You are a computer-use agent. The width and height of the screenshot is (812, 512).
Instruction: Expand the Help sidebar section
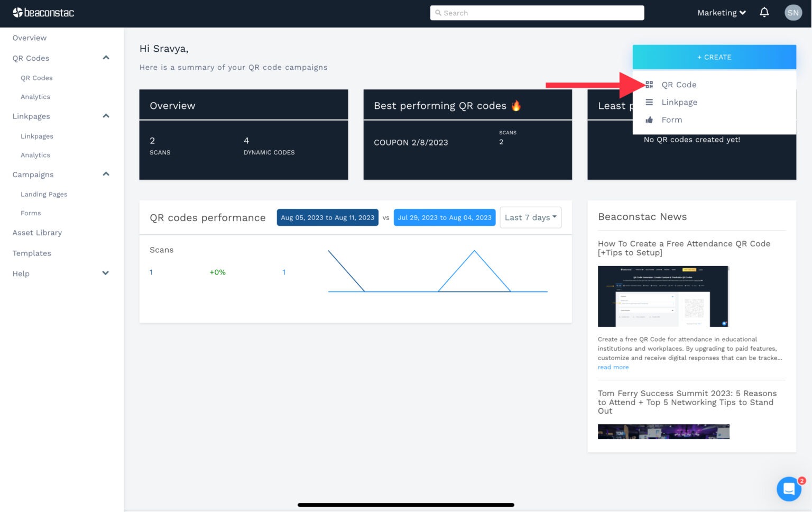pos(106,273)
